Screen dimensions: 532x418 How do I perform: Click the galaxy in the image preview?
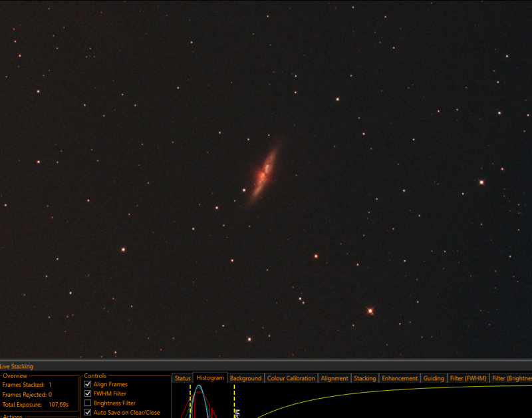coord(264,175)
